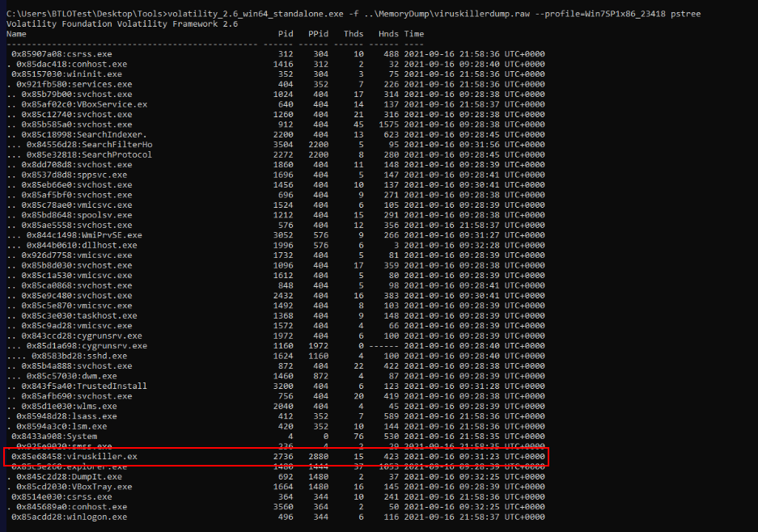The height and width of the screenshot is (532, 758).
Task: Click the volatility_2.6_win64_standalone.exe command text
Action: 256,14
